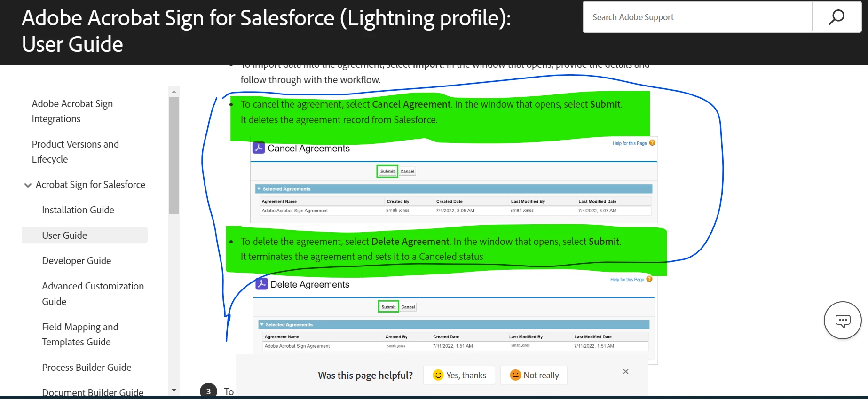Click Submit in Delete Agreements screenshot

coord(388,307)
